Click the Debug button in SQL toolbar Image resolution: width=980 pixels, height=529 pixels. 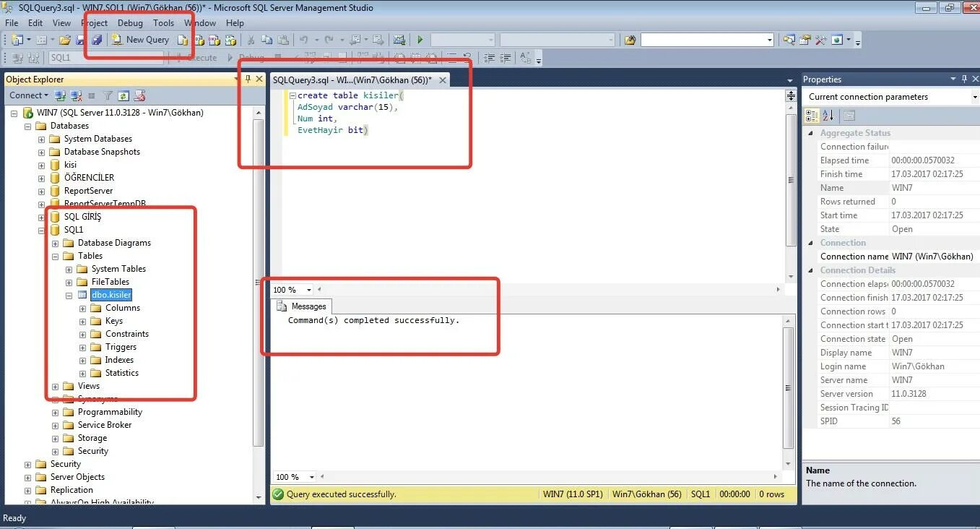pos(246,57)
